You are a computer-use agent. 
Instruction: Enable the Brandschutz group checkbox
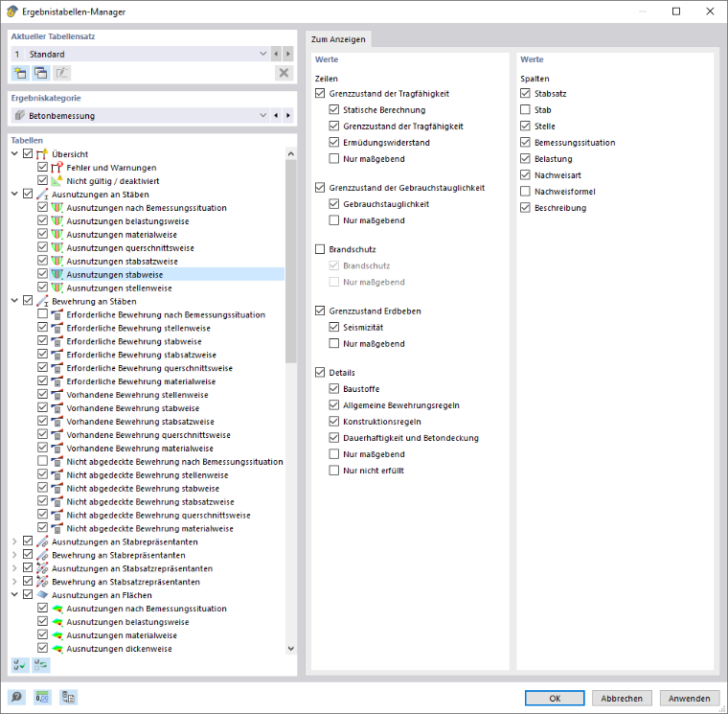320,249
